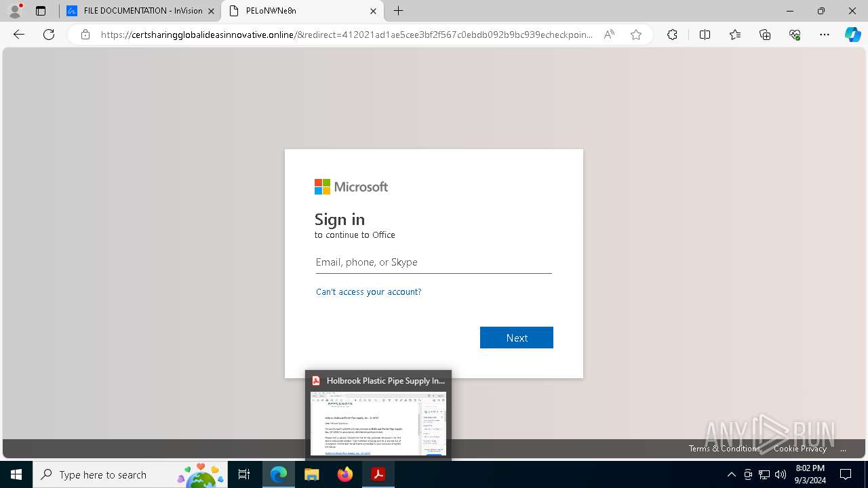
Task: Open Task View
Action: coord(244,474)
